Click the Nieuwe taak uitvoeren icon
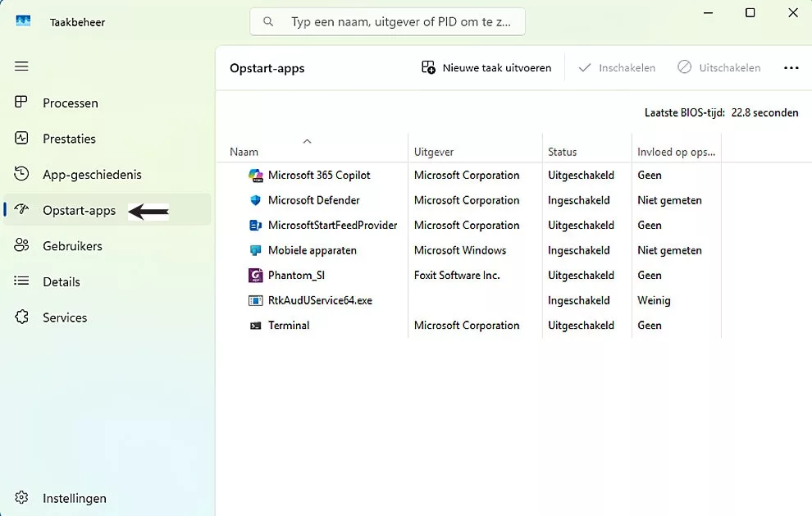 pos(428,67)
